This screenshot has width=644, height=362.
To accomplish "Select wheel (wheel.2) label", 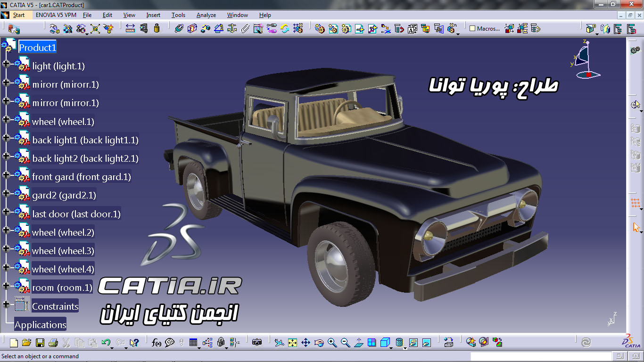I will (x=63, y=232).
